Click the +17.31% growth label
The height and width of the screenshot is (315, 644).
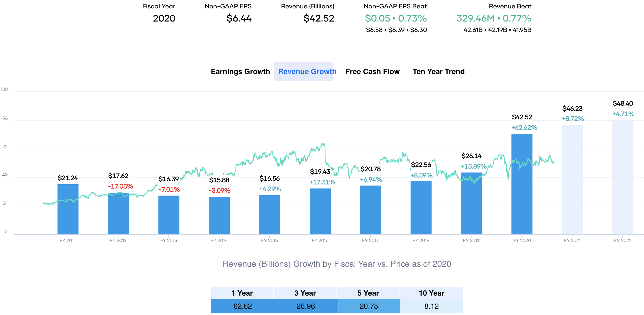click(x=322, y=182)
